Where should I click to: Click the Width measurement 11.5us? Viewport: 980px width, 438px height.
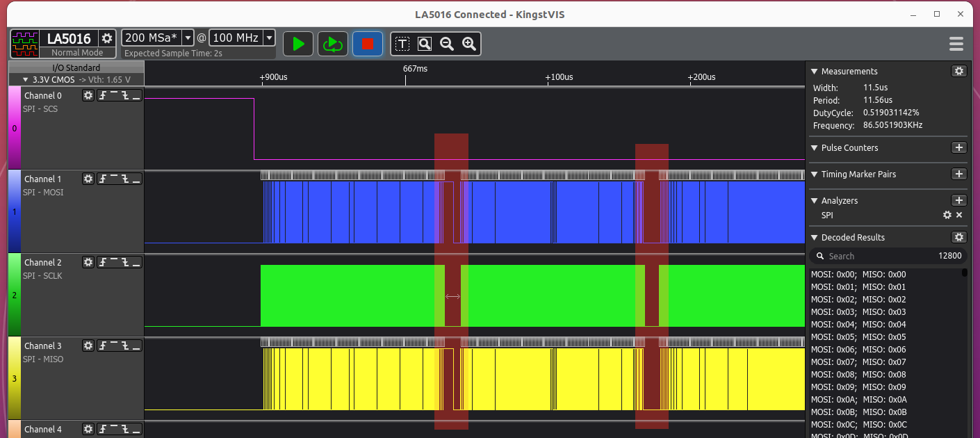pyautogui.click(x=876, y=88)
